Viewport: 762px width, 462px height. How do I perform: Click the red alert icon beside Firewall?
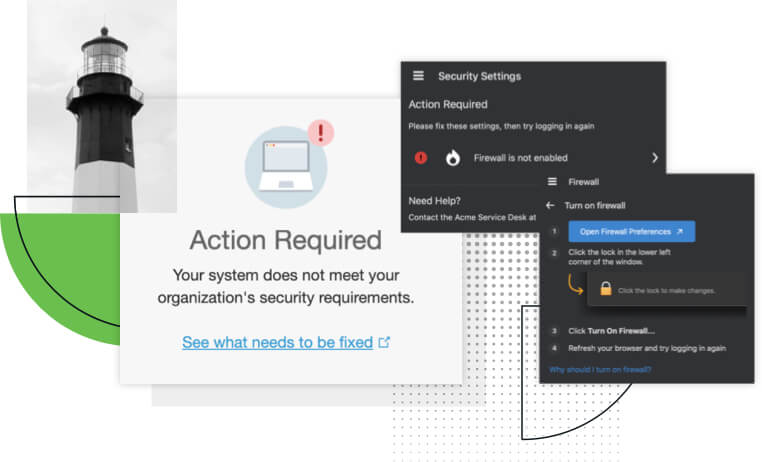click(421, 157)
